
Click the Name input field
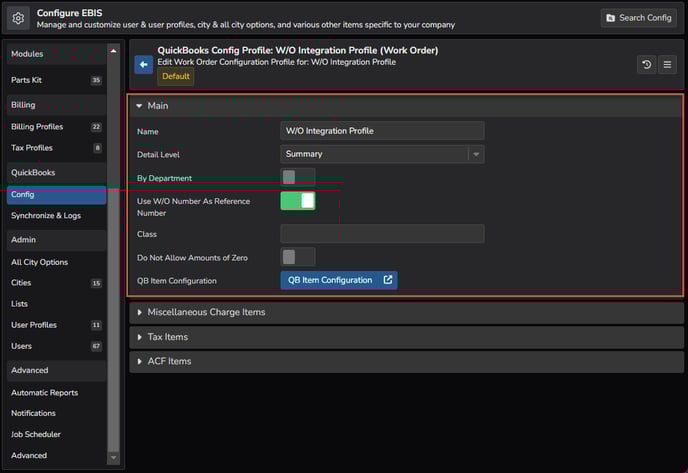pyautogui.click(x=382, y=131)
